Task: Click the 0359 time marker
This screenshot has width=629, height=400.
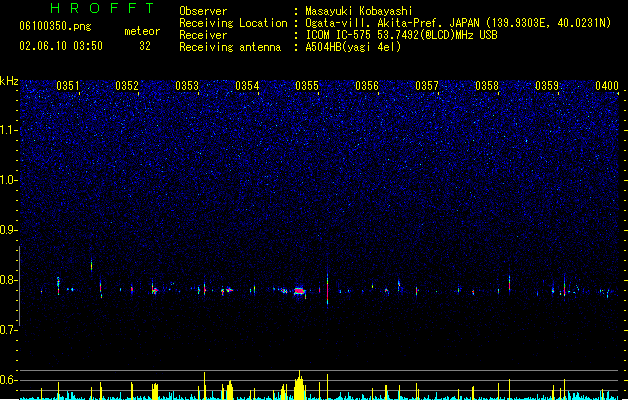Action: point(547,86)
